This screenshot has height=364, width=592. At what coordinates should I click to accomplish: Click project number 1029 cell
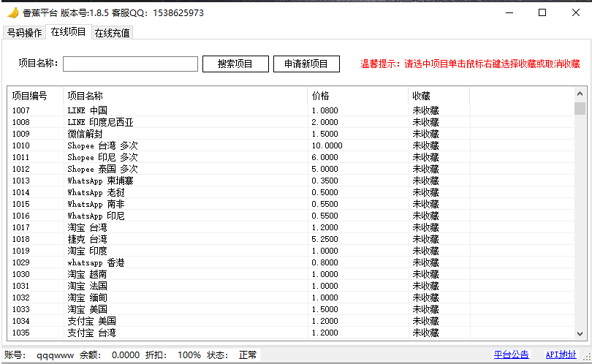pyautogui.click(x=20, y=262)
